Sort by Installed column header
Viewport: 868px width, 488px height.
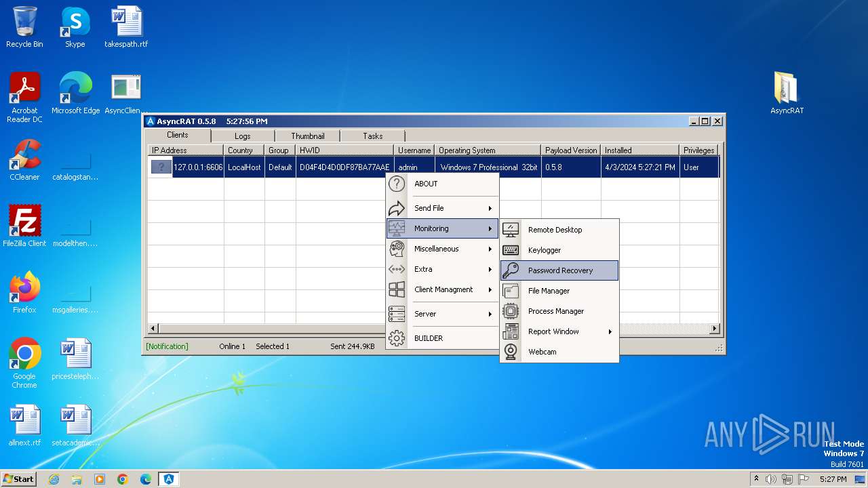pos(640,150)
